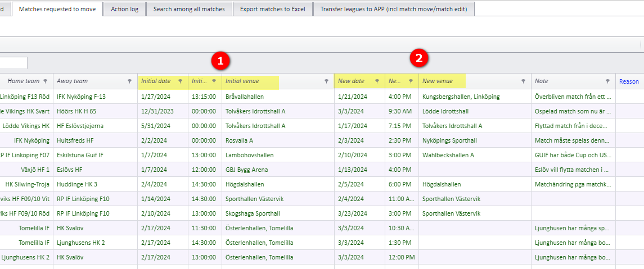The image size is (644, 269).
Task: Switch to Matches requested to move tab
Action: click(x=57, y=8)
